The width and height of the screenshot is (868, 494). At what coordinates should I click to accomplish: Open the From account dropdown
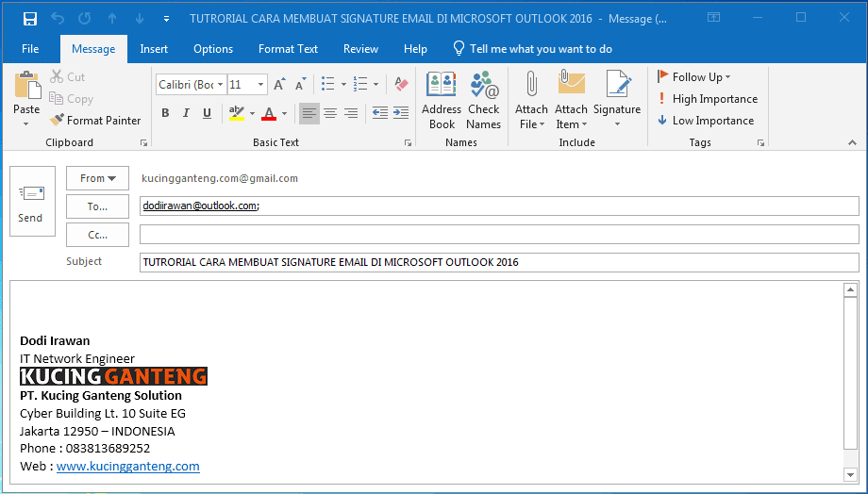97,178
